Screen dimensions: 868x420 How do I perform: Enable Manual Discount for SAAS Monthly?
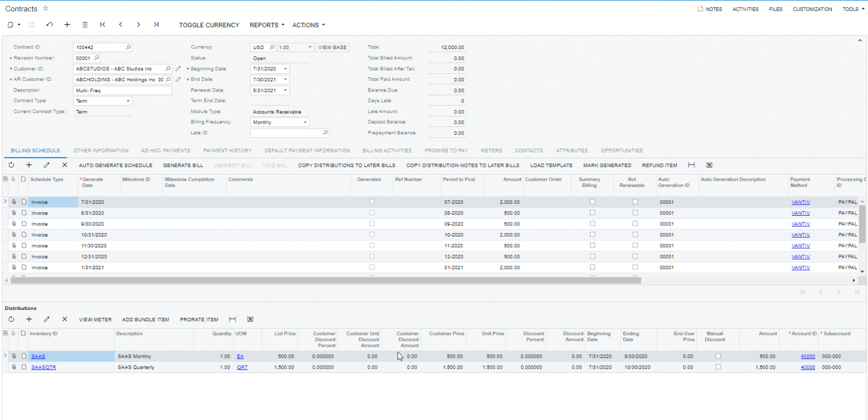click(718, 356)
